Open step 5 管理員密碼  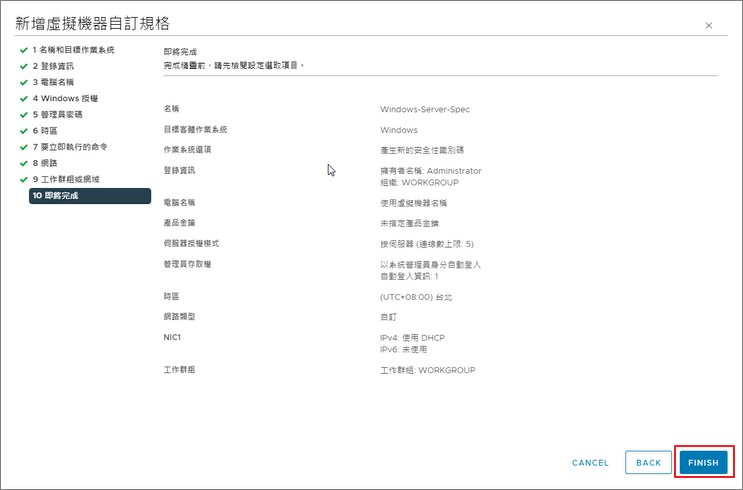(57, 114)
